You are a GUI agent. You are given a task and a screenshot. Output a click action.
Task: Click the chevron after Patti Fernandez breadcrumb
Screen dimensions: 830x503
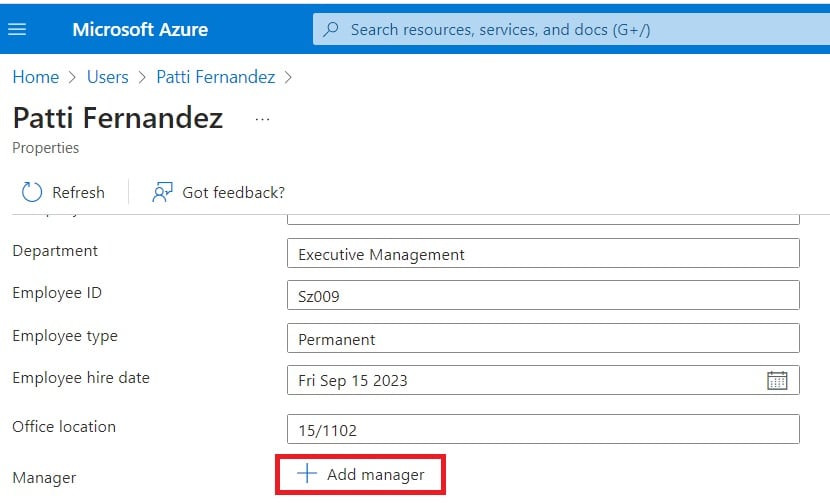point(288,78)
